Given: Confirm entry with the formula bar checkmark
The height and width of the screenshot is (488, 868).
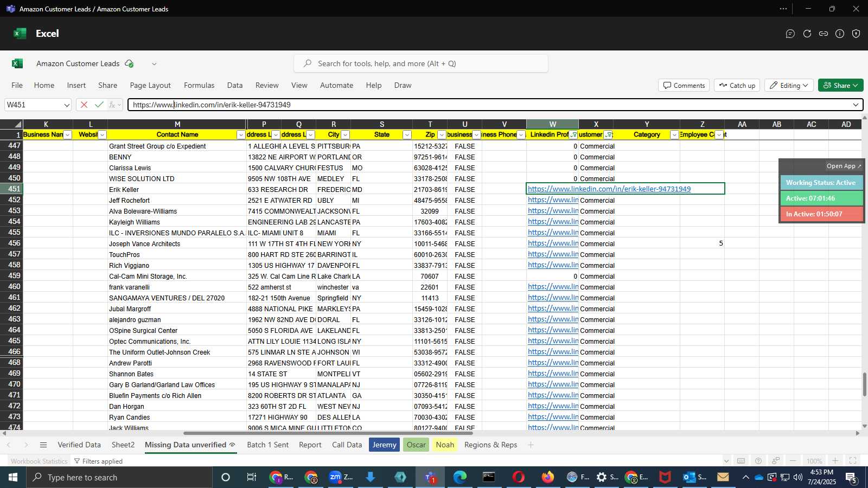Looking at the screenshot, I should pyautogui.click(x=99, y=105).
